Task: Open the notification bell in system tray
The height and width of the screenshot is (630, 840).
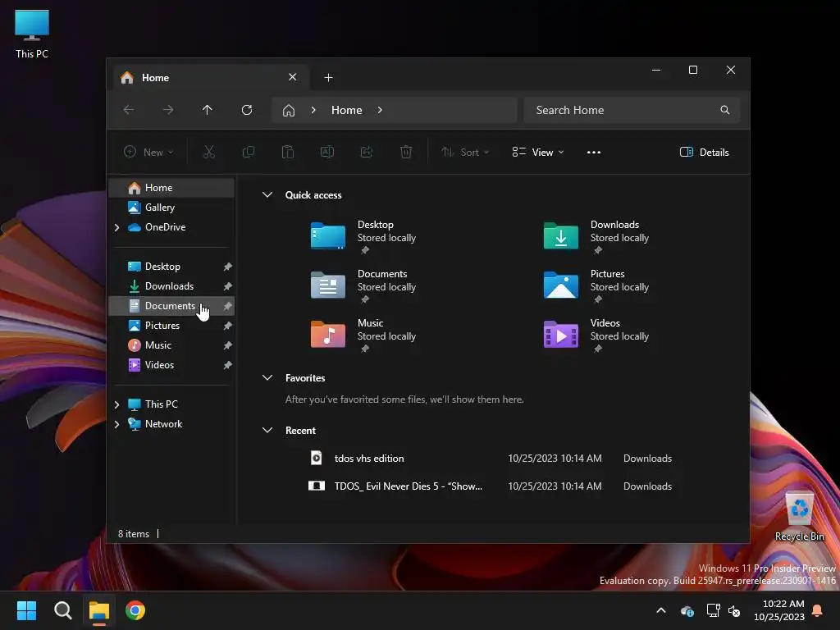Action: pos(818,610)
